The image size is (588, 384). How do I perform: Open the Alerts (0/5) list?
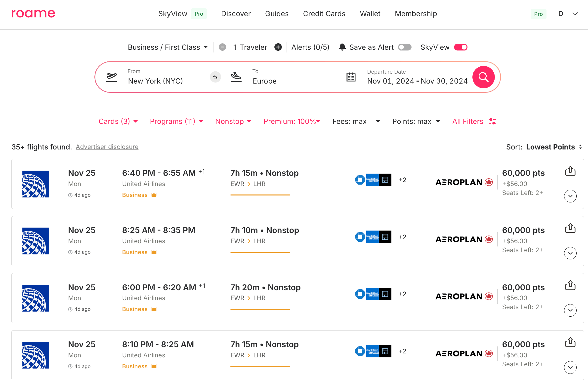coord(310,47)
